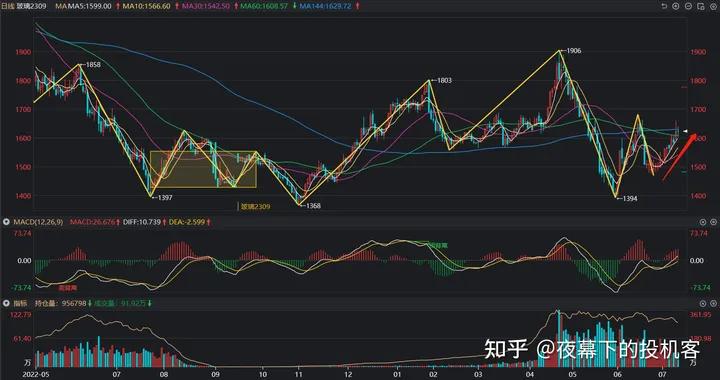Viewport: 720px width, 380px height.
Task: Click the 1803 peak price label
Action: pyautogui.click(x=444, y=80)
